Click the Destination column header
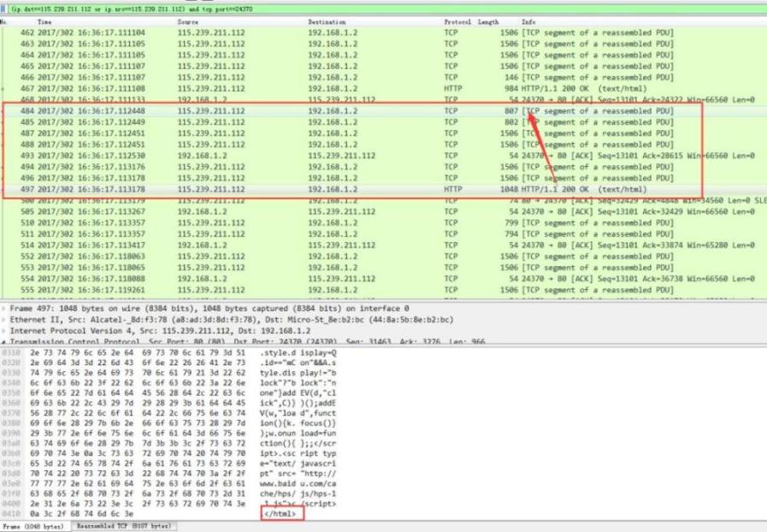The image size is (767, 532). (x=327, y=21)
